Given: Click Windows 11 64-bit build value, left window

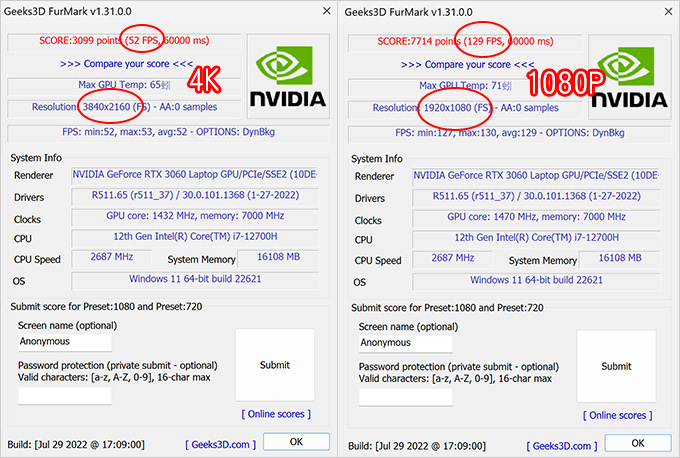Looking at the screenshot, I should [195, 278].
